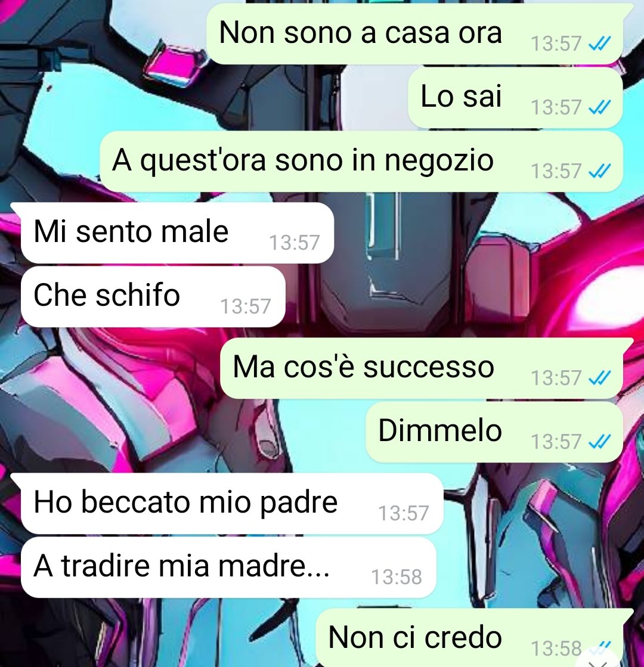Viewport: 644px width, 667px height.
Task: Select 'Ho beccato mio padre' message
Action: coord(232,503)
